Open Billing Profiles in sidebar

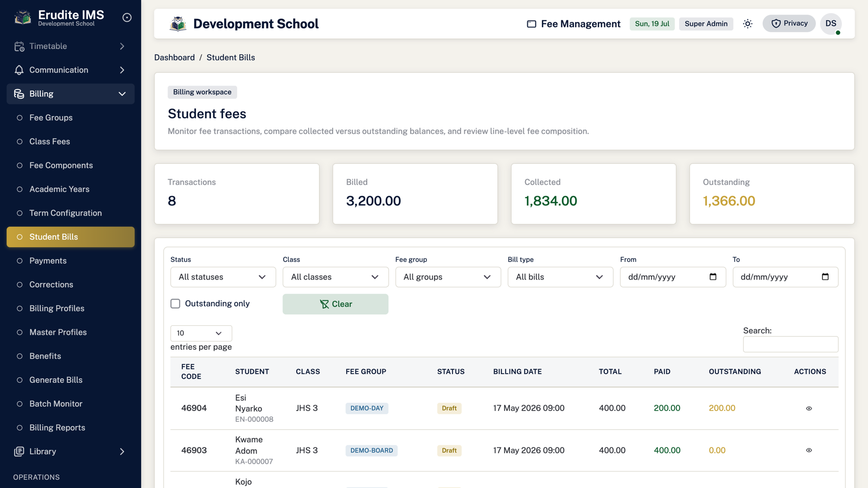click(x=71, y=309)
